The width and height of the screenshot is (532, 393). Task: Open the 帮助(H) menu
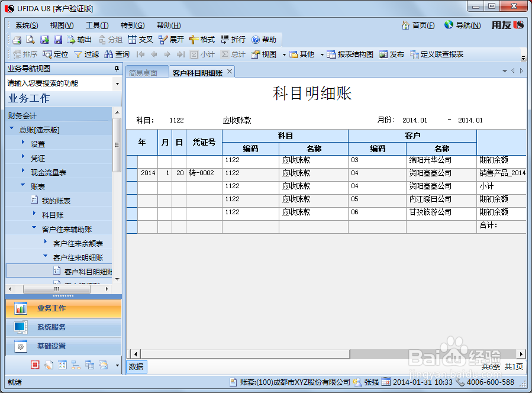pos(169,25)
